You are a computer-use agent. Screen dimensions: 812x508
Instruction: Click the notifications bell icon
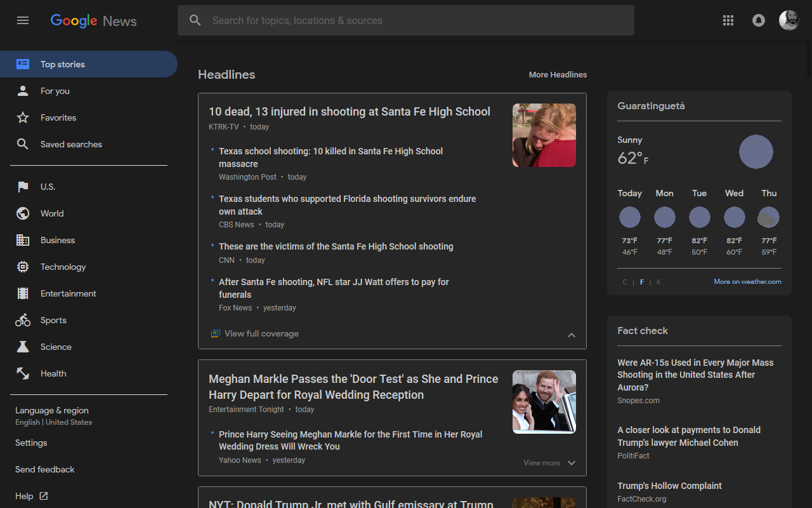point(759,20)
